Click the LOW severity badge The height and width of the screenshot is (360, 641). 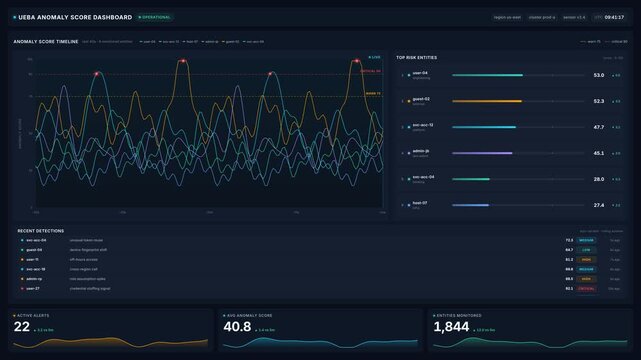[586, 250]
